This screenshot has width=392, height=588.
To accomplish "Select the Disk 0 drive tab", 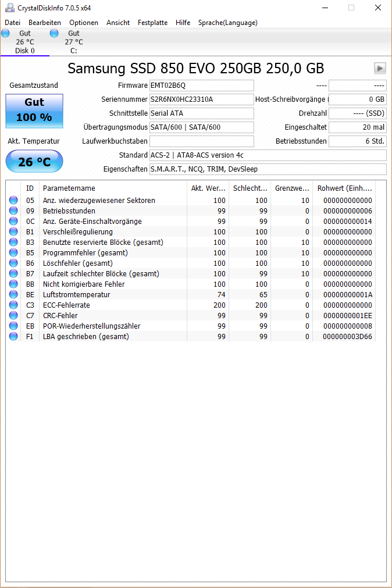I will tap(25, 42).
